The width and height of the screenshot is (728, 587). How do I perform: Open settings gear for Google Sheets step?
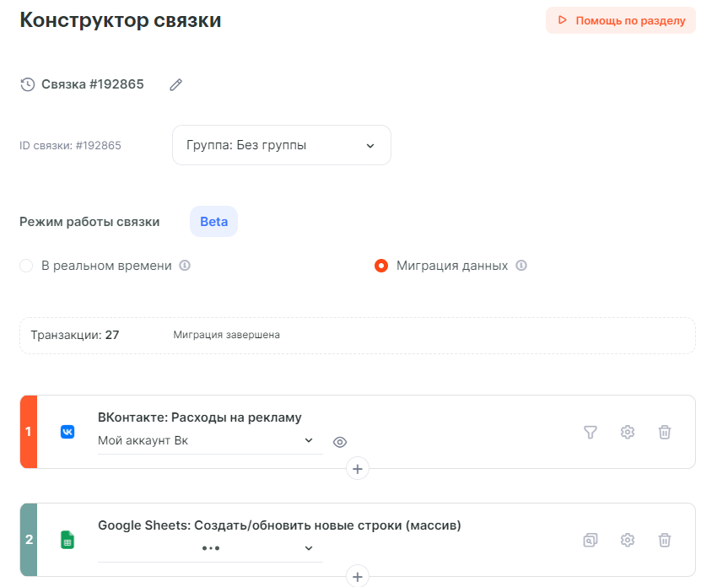pyautogui.click(x=628, y=540)
